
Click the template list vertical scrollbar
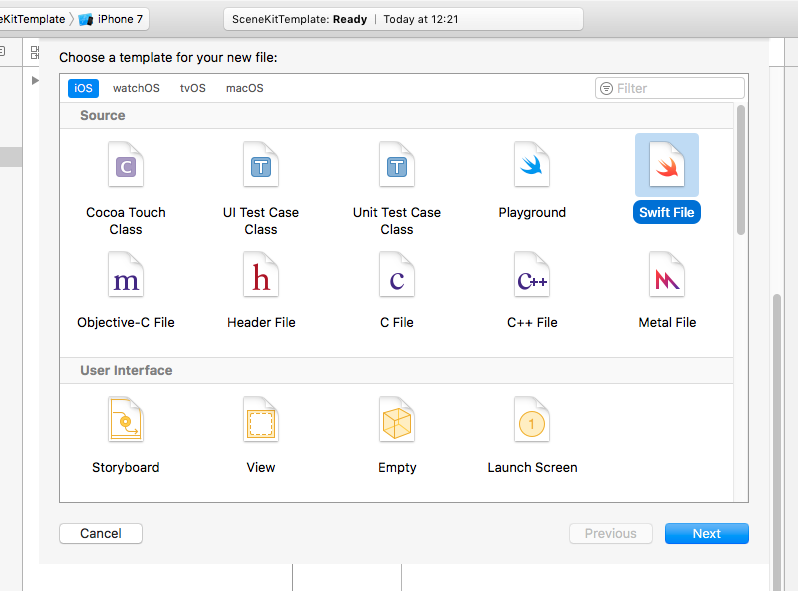[x=741, y=170]
